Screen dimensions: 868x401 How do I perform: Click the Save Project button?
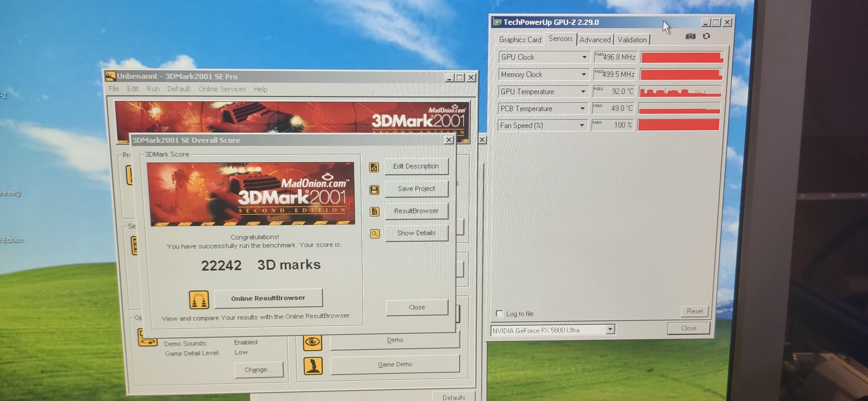click(x=416, y=189)
